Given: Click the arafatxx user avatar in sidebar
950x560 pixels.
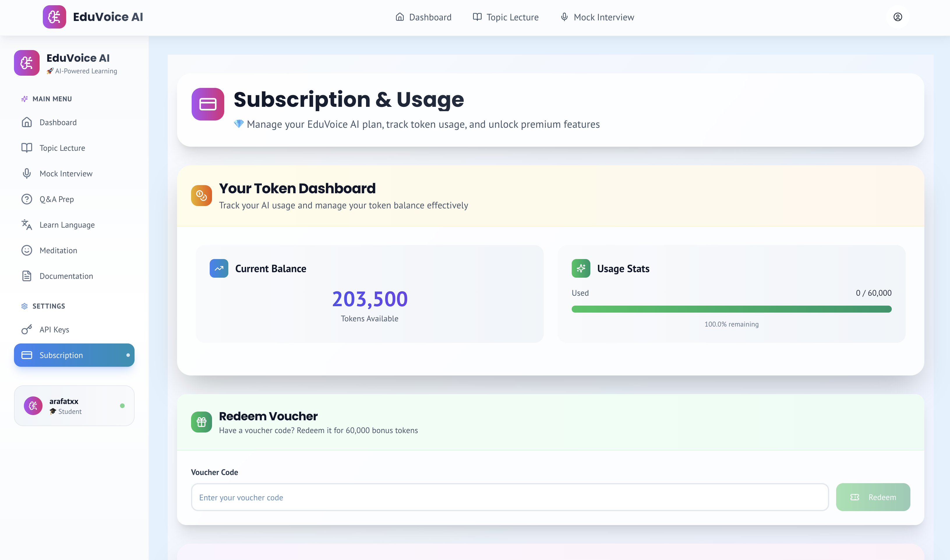Looking at the screenshot, I should click(33, 406).
